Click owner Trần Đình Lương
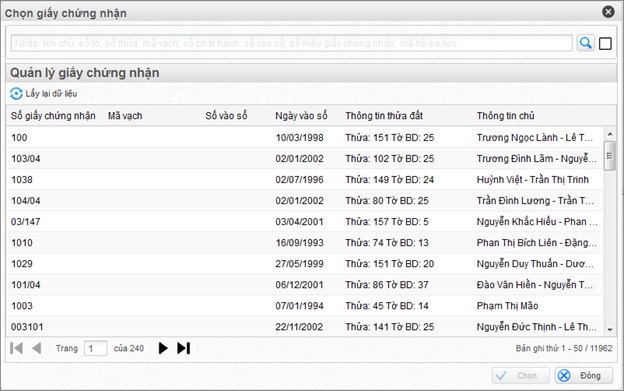 [x=513, y=201]
